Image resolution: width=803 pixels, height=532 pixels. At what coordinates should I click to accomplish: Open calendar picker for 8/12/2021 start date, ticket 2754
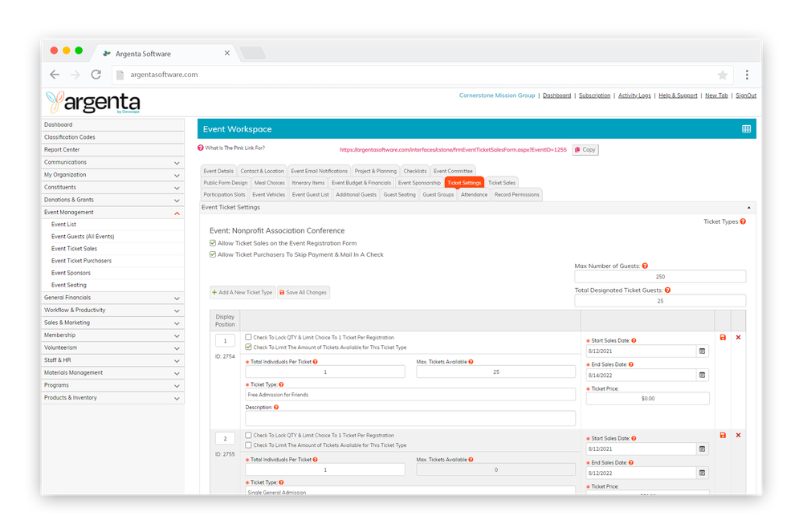click(703, 351)
